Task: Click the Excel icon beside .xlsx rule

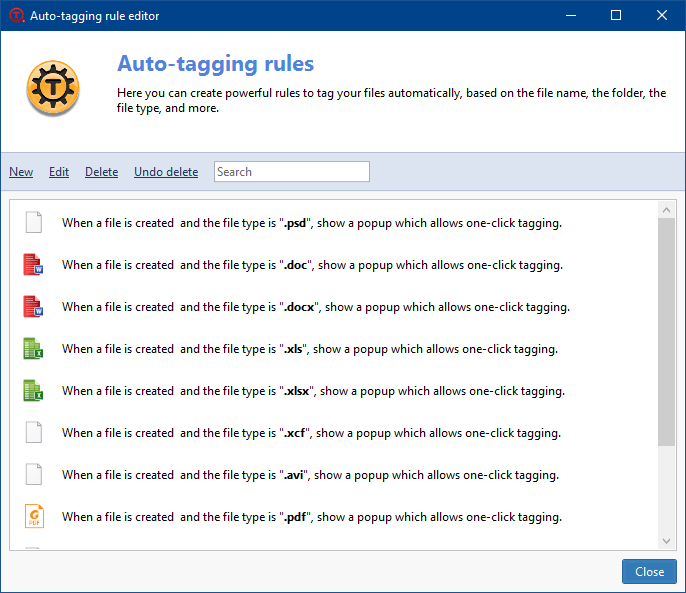Action: point(34,391)
